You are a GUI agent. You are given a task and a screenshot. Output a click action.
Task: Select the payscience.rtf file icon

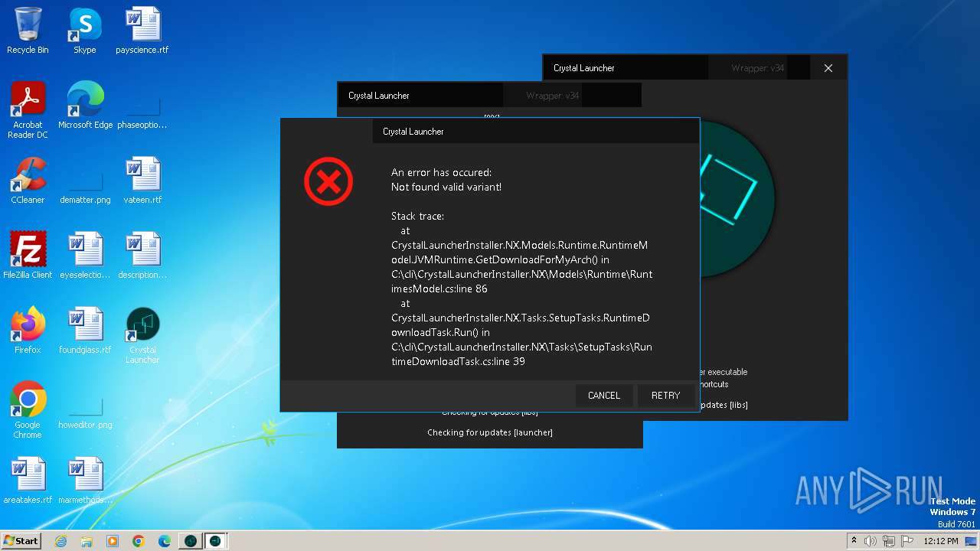[x=142, y=31]
